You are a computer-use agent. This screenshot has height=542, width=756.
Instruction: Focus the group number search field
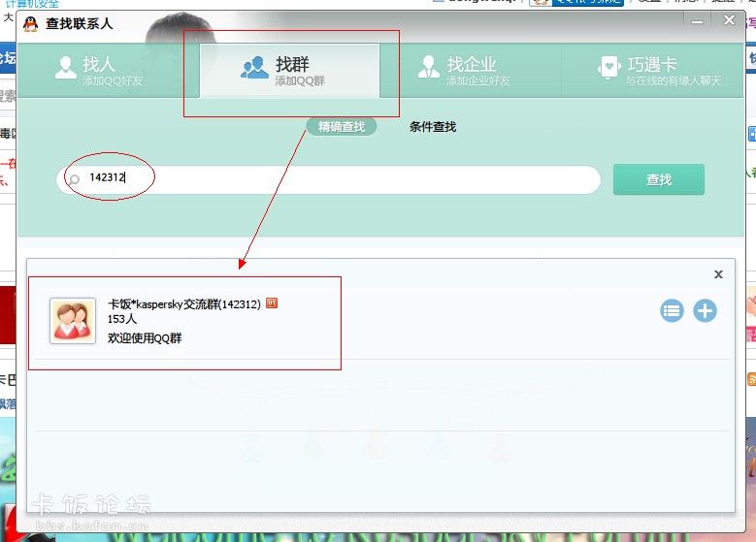pos(329,179)
